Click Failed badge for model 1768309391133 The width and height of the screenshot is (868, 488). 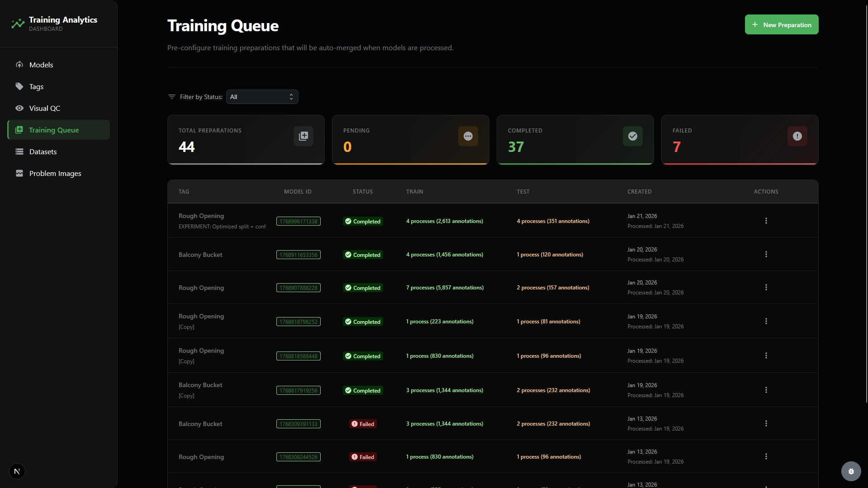click(363, 424)
